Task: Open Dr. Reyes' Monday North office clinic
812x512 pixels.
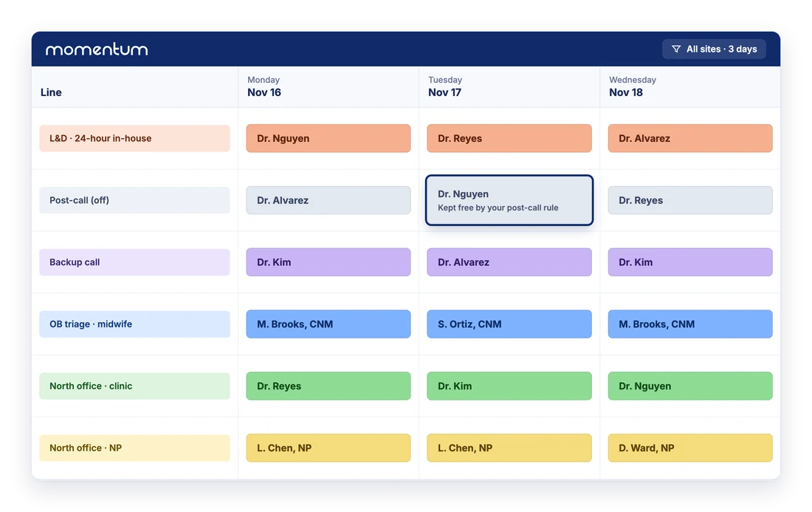Action: (328, 386)
